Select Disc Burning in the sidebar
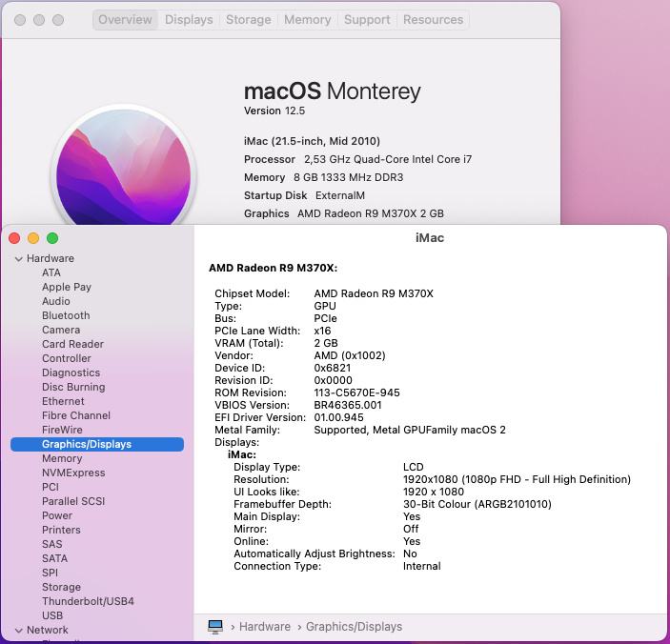670x644 pixels. tap(73, 387)
